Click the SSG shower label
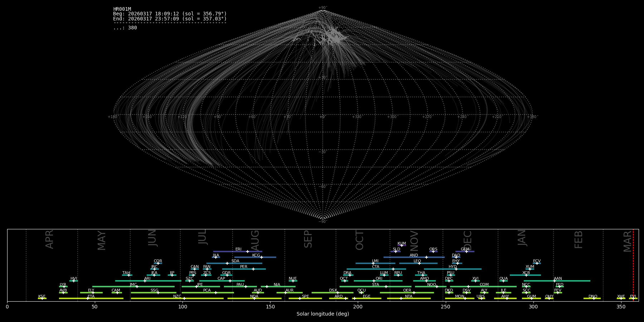The height and width of the screenshot is (322, 644). tap(154, 291)
